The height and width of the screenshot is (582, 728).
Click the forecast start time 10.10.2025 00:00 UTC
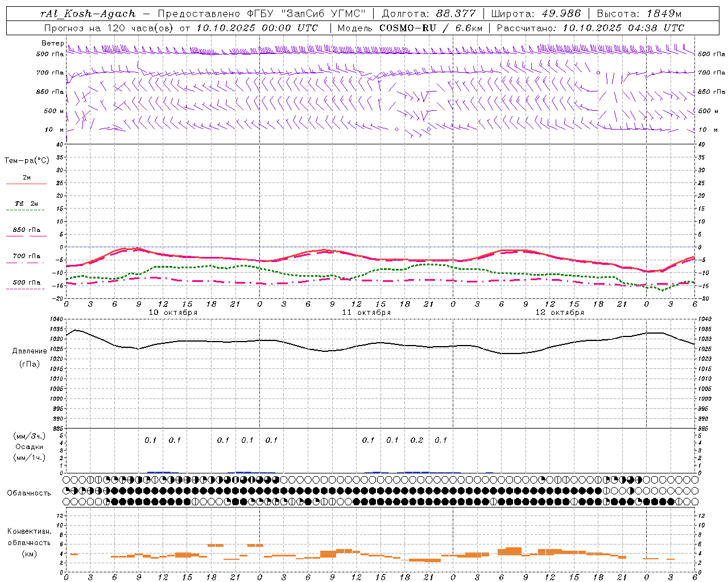click(257, 27)
